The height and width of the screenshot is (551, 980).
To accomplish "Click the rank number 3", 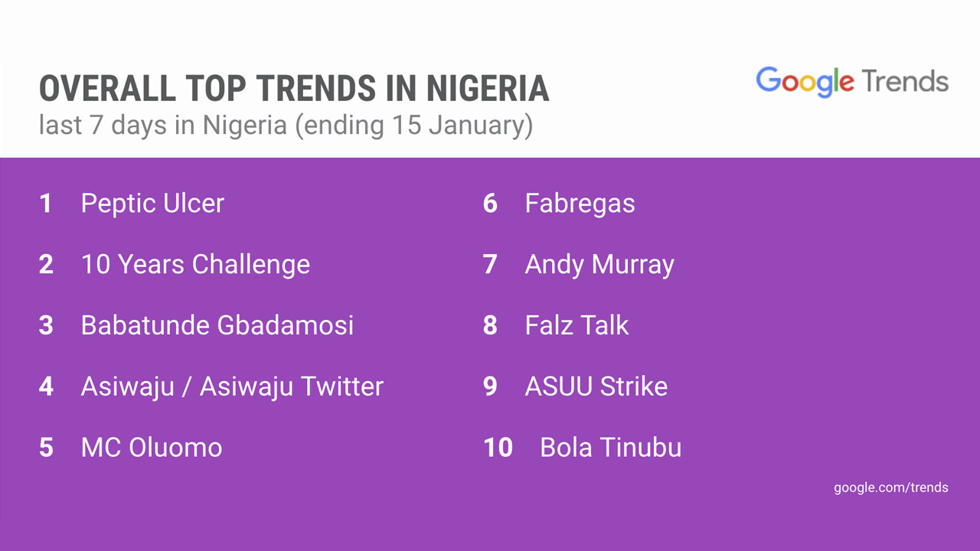I will point(46,325).
